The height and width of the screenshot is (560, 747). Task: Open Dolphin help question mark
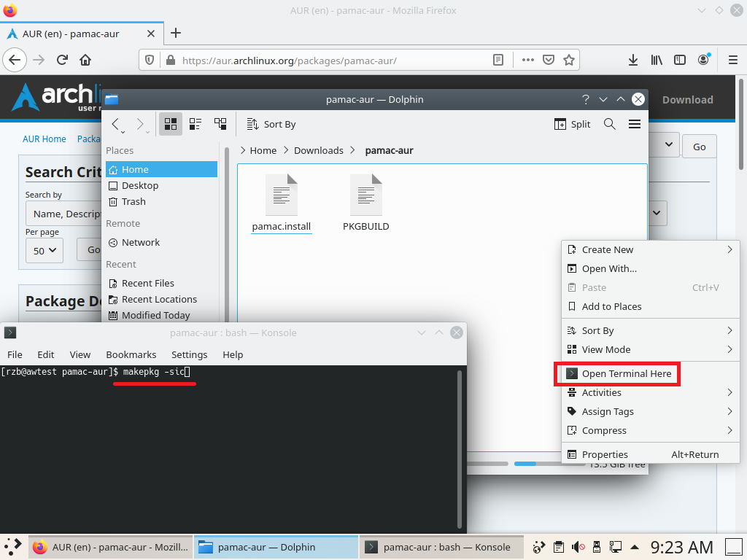586,99
